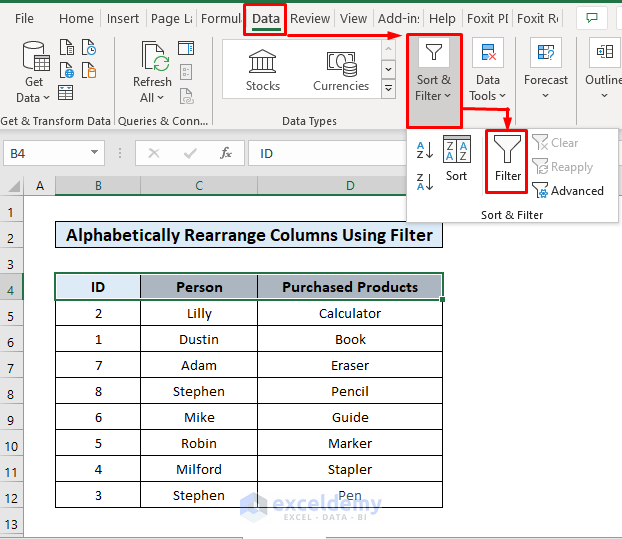Click the Purchased Products header cell
The image size is (622, 539).
[x=350, y=287]
